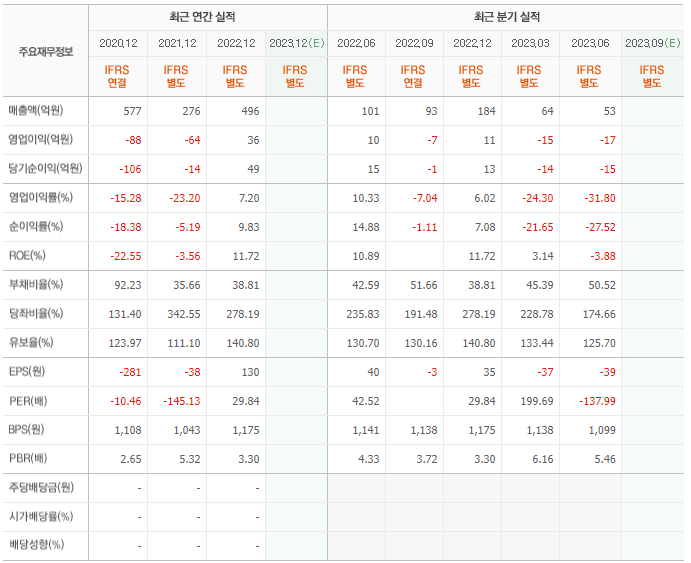Click the 순이익률(%) row label
This screenshot has height=563, width=691.
click(36, 227)
